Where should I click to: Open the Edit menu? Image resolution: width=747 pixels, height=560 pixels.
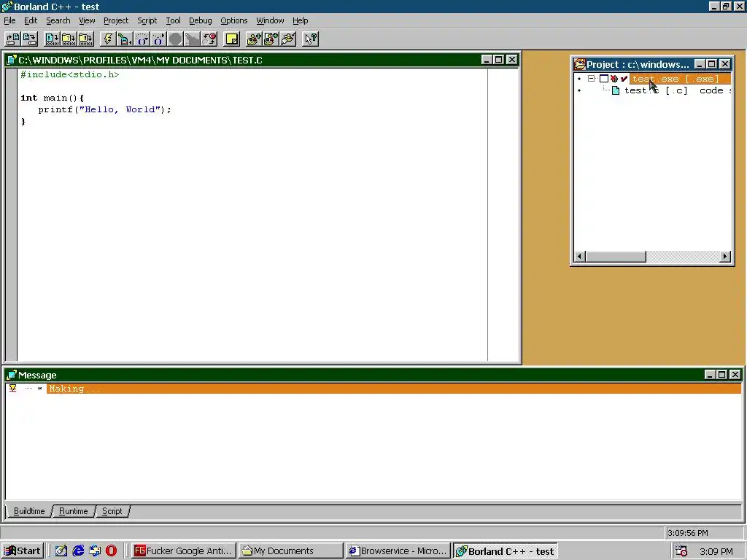pyautogui.click(x=31, y=20)
